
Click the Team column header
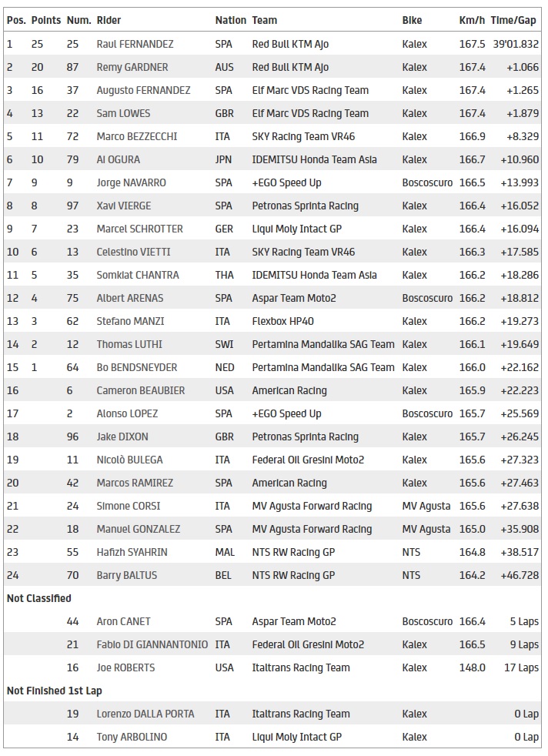point(265,20)
